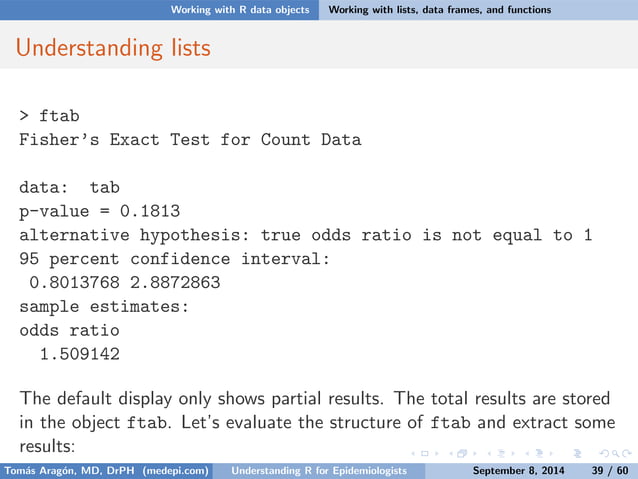
Task: Click the go forward curved arrow
Action: coord(627,453)
